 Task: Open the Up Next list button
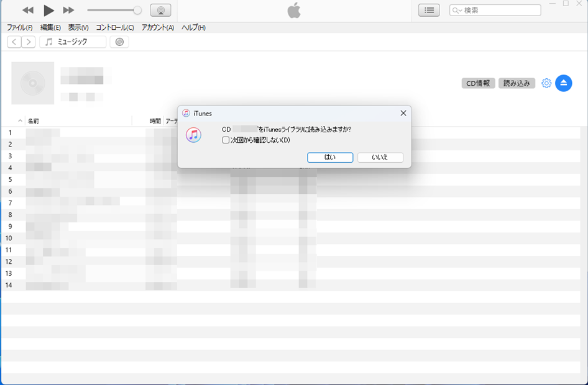coord(429,10)
